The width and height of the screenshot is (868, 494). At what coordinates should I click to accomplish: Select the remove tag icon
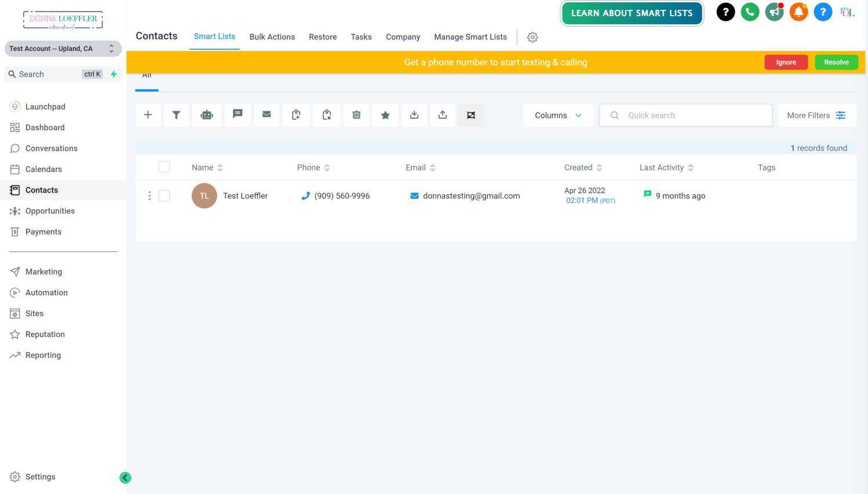(x=326, y=115)
